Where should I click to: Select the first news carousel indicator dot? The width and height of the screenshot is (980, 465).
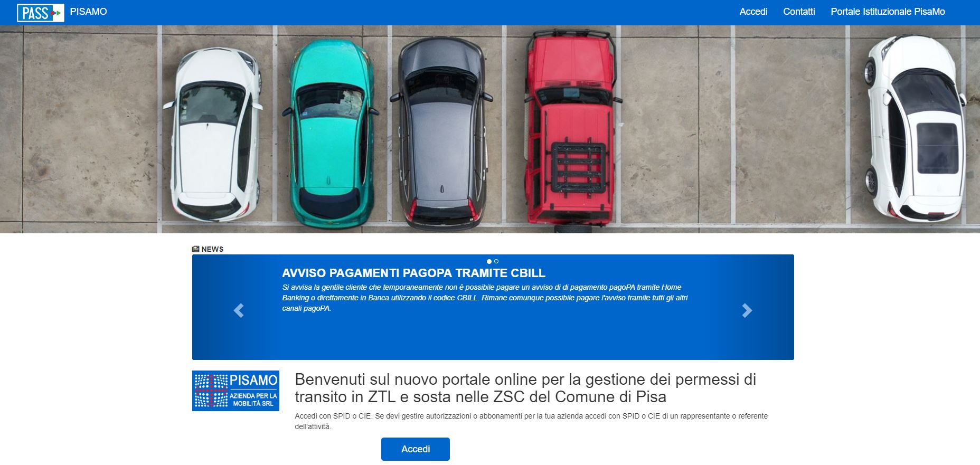(x=489, y=261)
